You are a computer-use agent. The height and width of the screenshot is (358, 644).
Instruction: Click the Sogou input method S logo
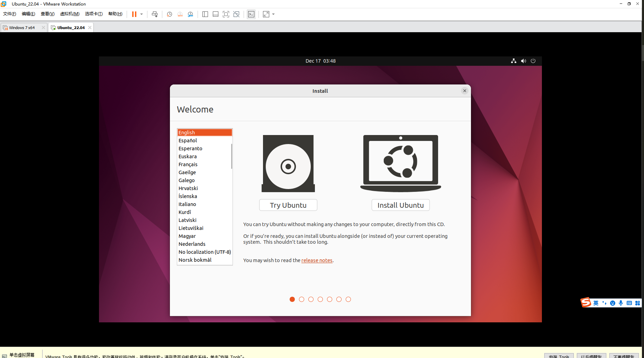(586, 303)
